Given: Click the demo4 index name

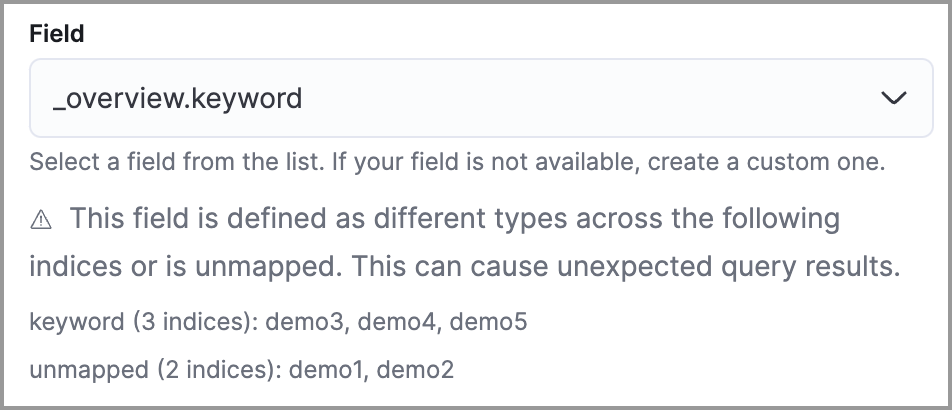Looking at the screenshot, I should coord(392,323).
